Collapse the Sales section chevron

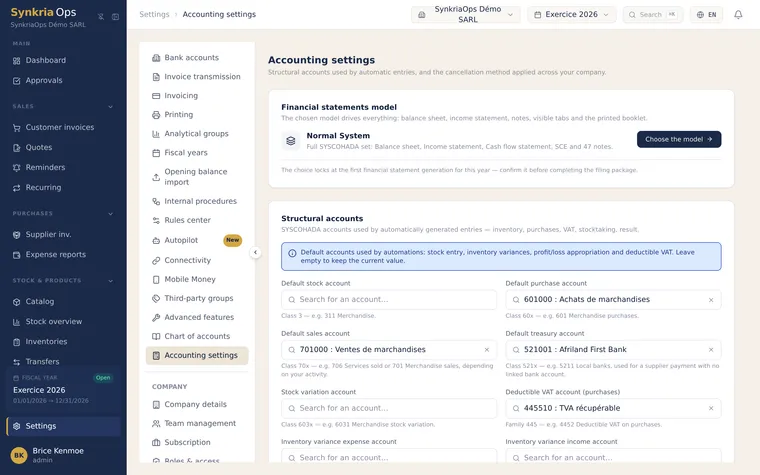[x=111, y=107]
